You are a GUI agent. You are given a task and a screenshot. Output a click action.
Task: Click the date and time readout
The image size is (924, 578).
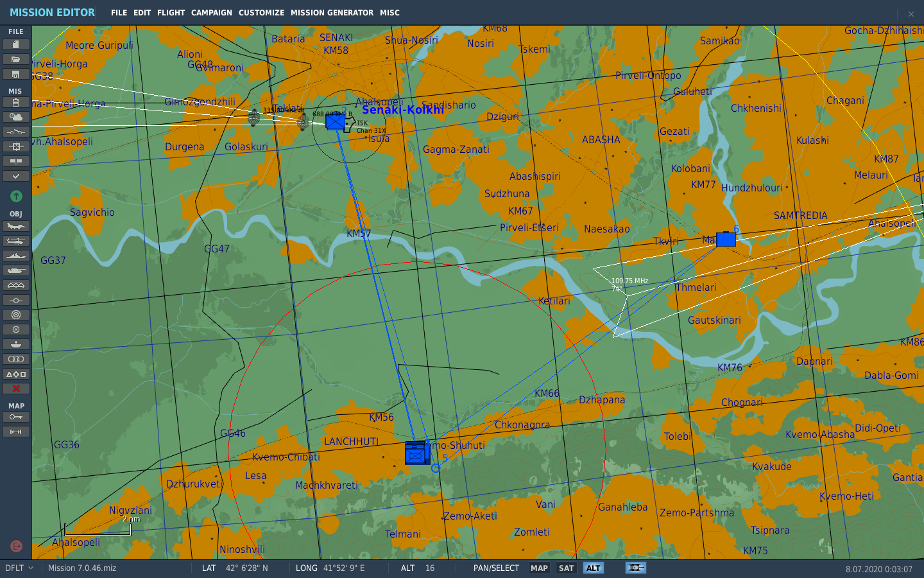[878, 569]
